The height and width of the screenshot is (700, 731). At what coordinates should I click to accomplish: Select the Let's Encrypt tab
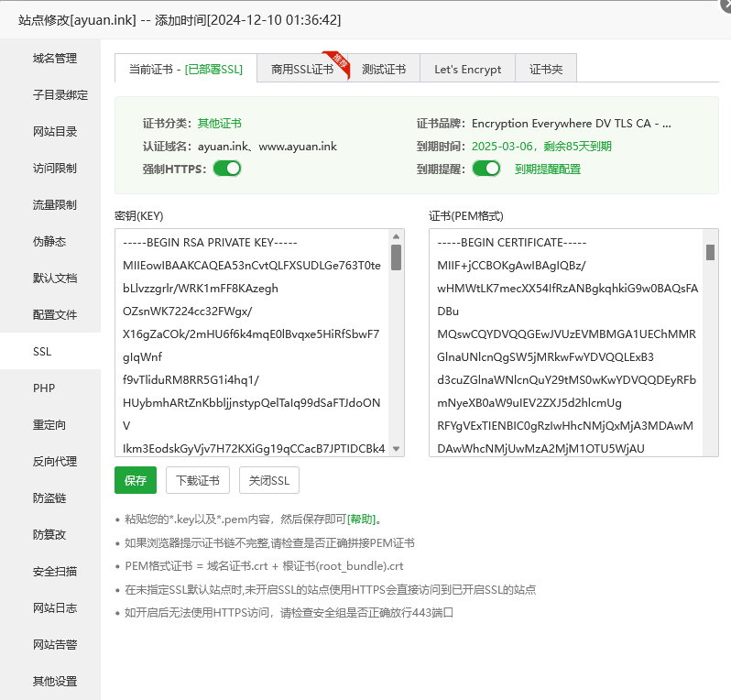click(467, 69)
